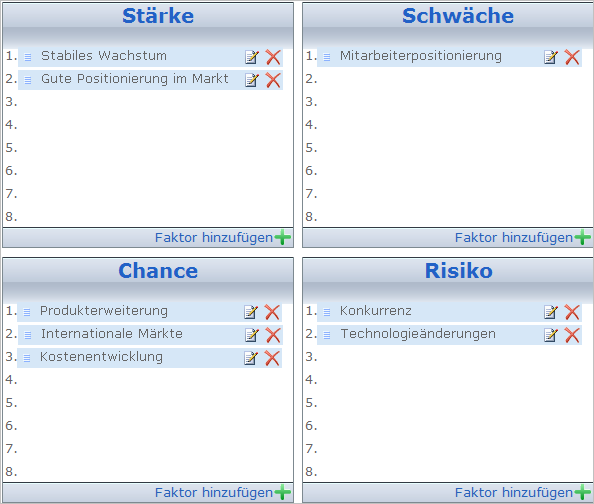Image resolution: width=594 pixels, height=504 pixels.
Task: Remove the Technologieänderungen risk
Action: (572, 335)
